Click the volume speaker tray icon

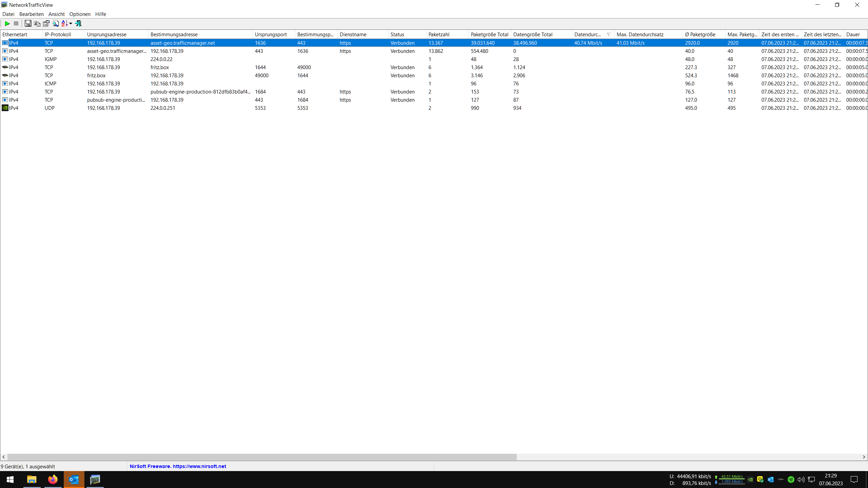pos(801,479)
